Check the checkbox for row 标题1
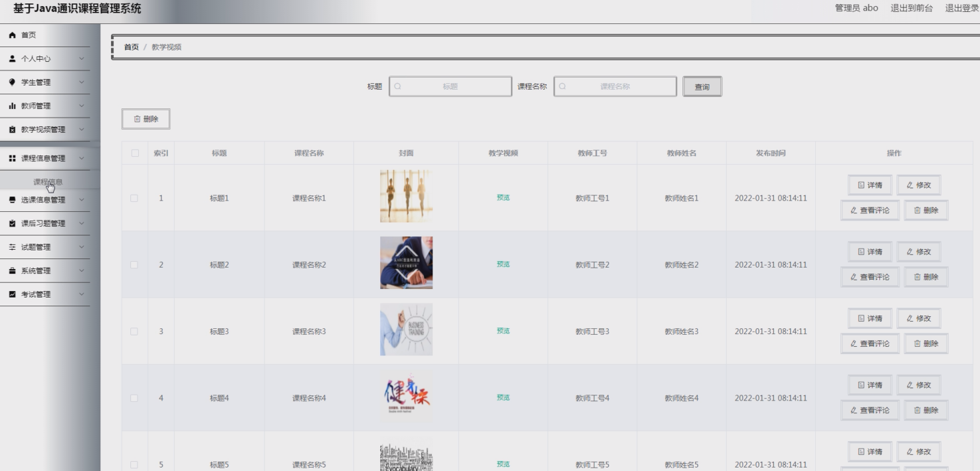The width and height of the screenshot is (980, 471). (135, 198)
